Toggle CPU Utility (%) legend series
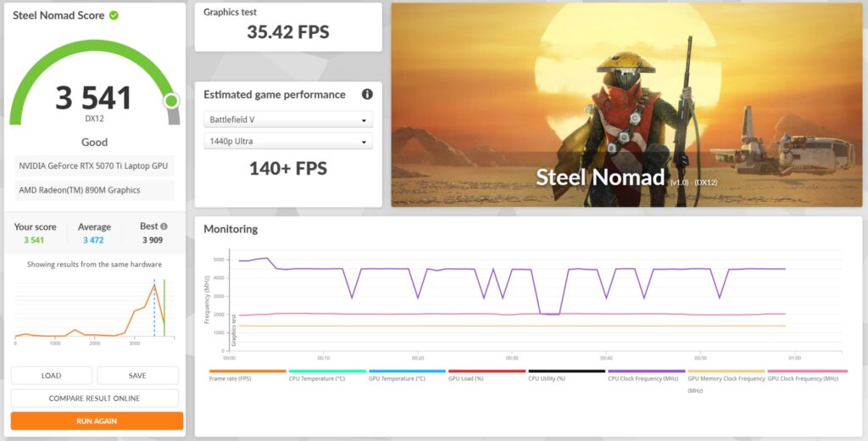The image size is (868, 441). 566,377
